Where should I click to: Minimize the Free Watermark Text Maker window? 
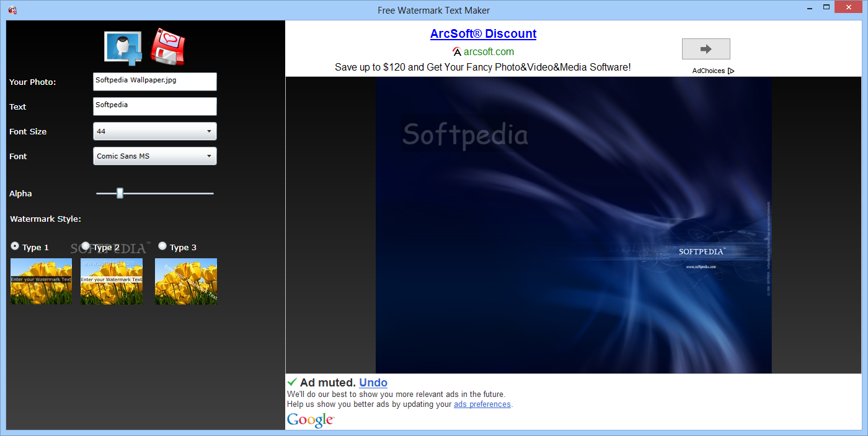coord(809,9)
